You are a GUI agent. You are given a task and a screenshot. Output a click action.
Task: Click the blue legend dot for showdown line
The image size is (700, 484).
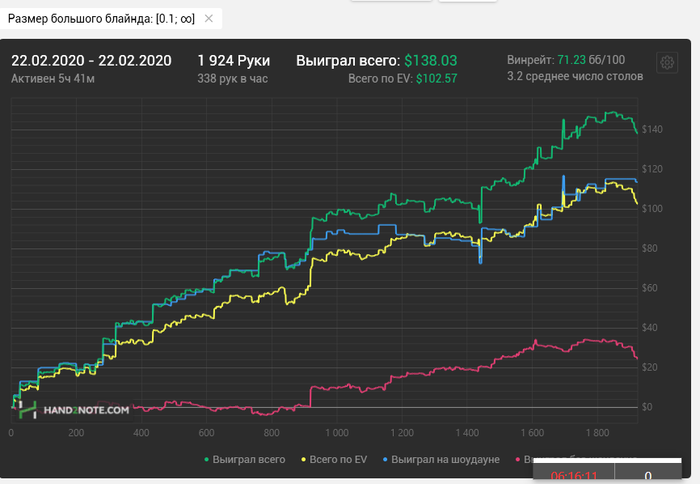[x=385, y=459]
